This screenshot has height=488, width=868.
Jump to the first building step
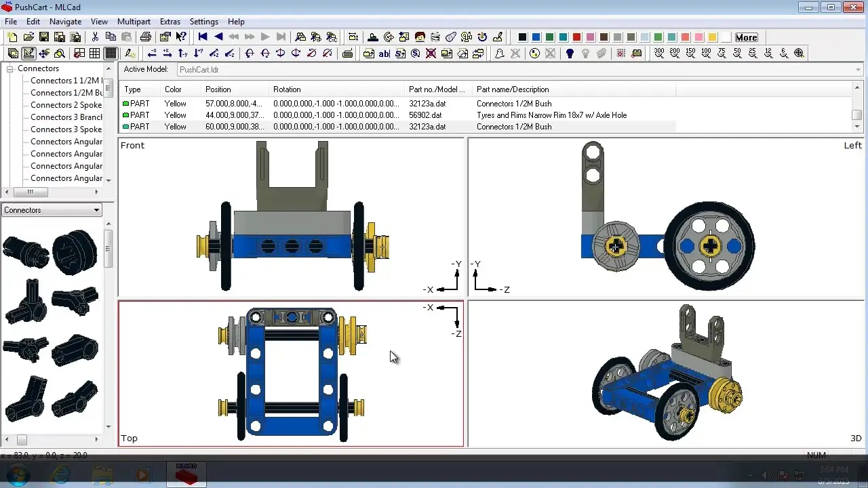[x=203, y=37]
